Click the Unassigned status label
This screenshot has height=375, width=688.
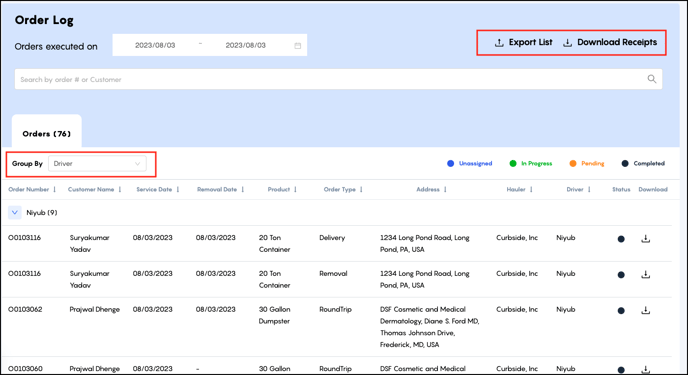click(475, 164)
